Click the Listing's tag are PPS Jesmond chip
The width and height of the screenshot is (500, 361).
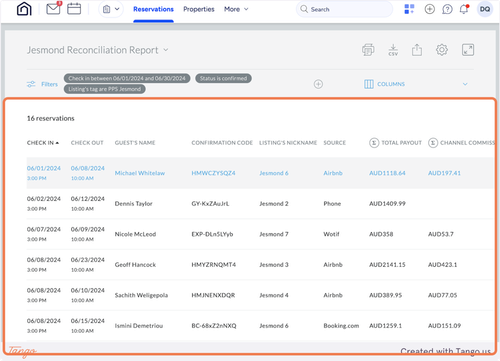point(105,89)
